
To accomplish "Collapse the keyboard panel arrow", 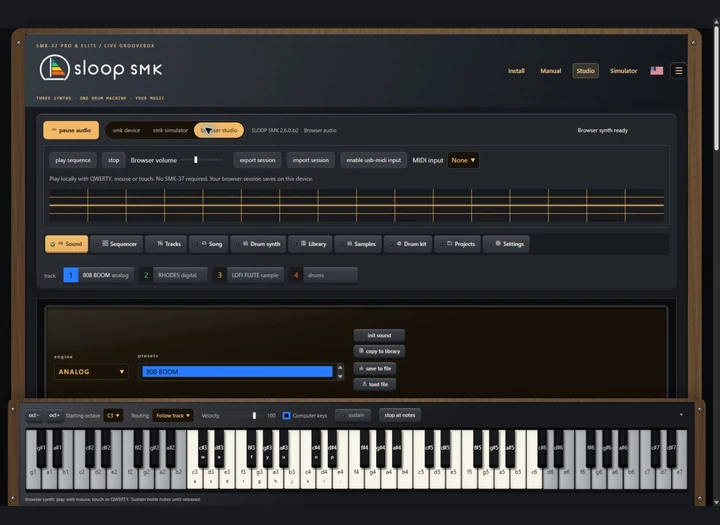I will [x=681, y=415].
